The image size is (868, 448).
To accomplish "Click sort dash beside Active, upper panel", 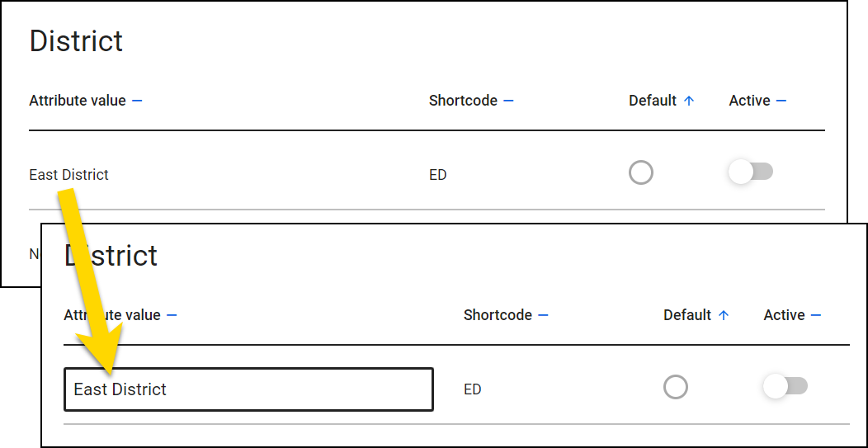I will (781, 101).
